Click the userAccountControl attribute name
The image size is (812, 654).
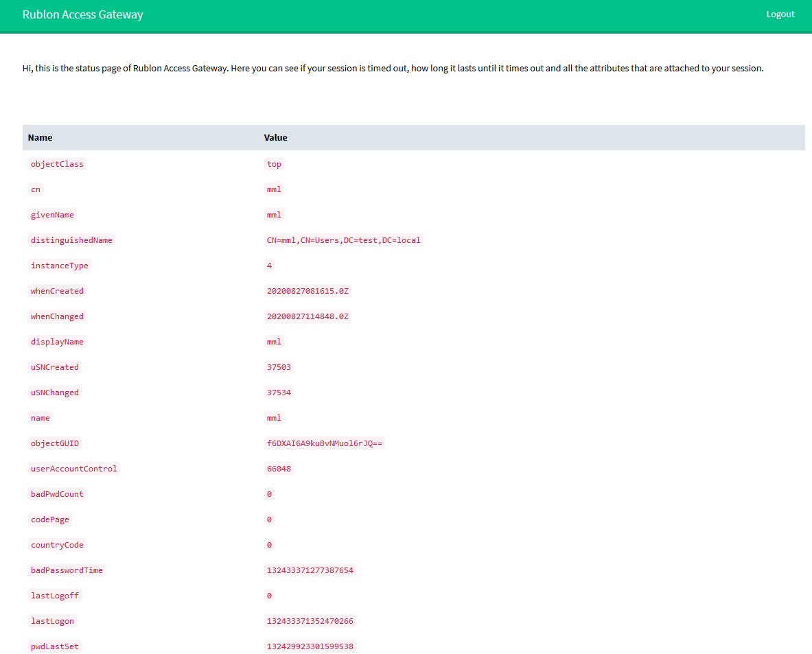73,469
